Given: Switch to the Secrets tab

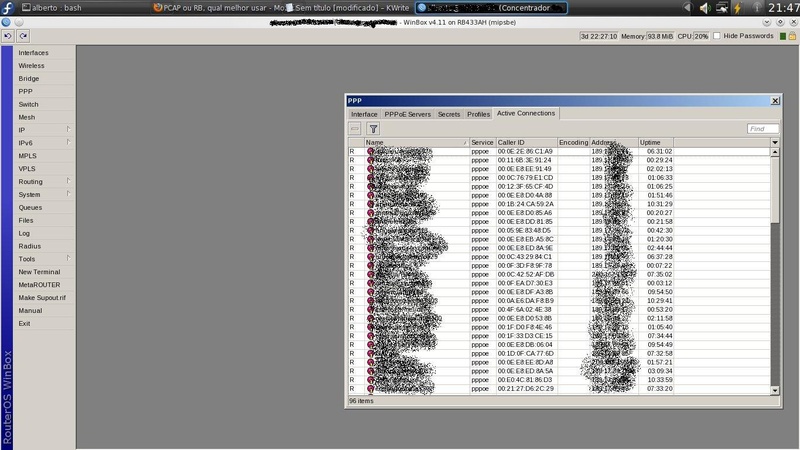Looking at the screenshot, I should point(449,114).
